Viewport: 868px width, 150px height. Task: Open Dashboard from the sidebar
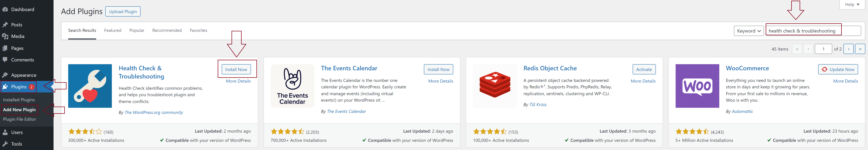point(22,9)
